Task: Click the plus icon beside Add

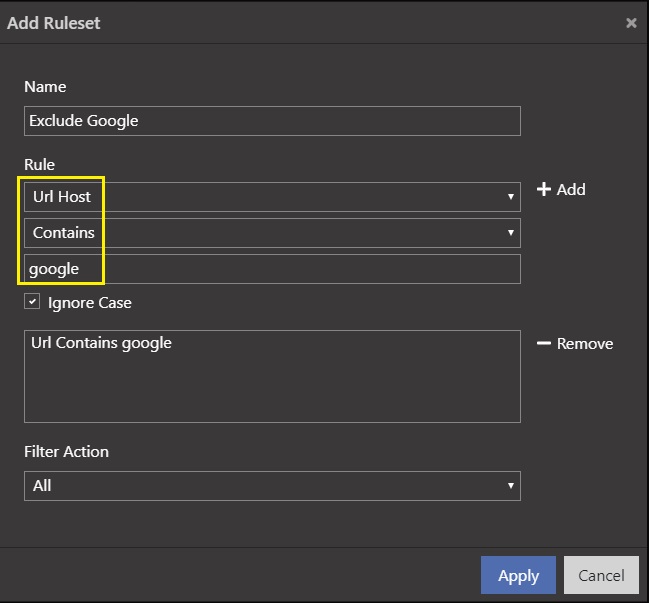Action: point(544,189)
